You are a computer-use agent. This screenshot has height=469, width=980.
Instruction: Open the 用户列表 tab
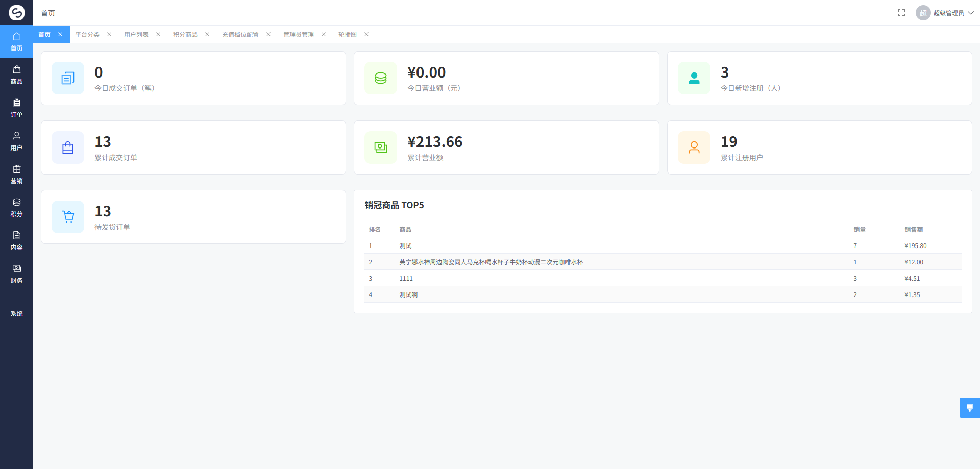click(x=136, y=35)
